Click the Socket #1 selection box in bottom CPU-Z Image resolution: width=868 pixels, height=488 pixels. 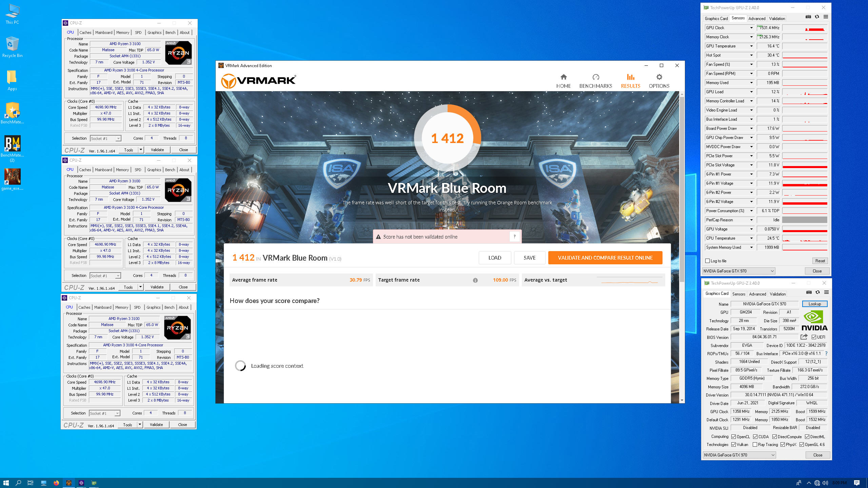pos(105,413)
